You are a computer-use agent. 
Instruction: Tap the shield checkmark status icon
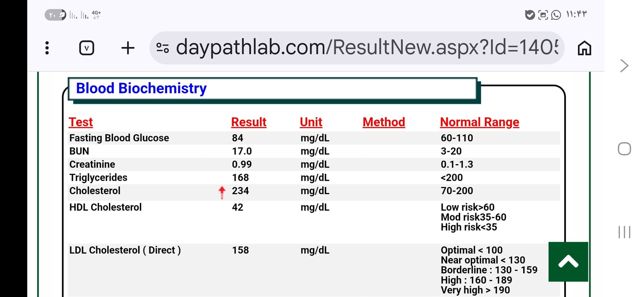[530, 15]
